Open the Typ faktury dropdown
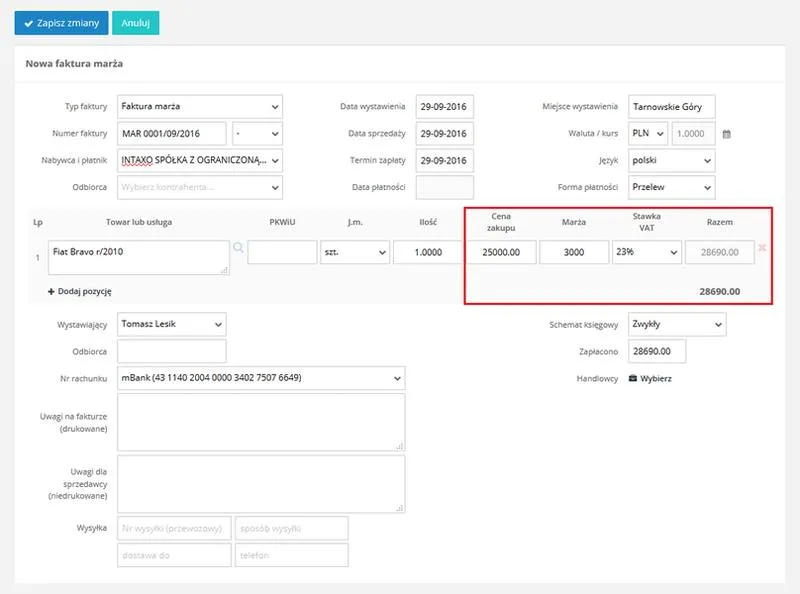 pos(200,107)
